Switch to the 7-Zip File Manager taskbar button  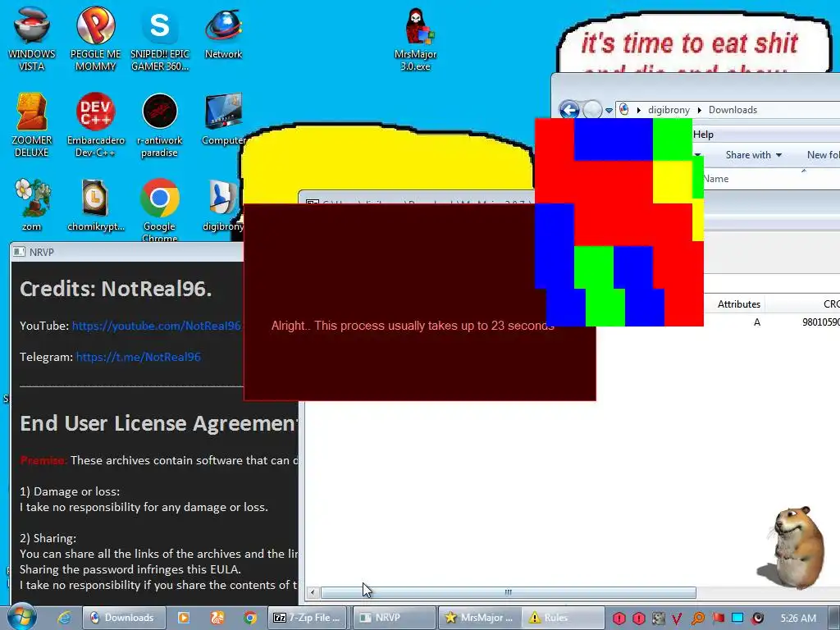tap(308, 618)
